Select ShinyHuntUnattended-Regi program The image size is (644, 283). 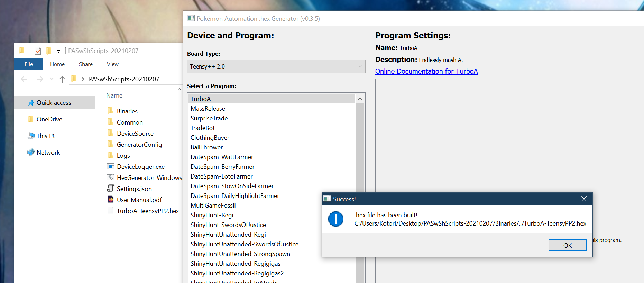click(255, 234)
